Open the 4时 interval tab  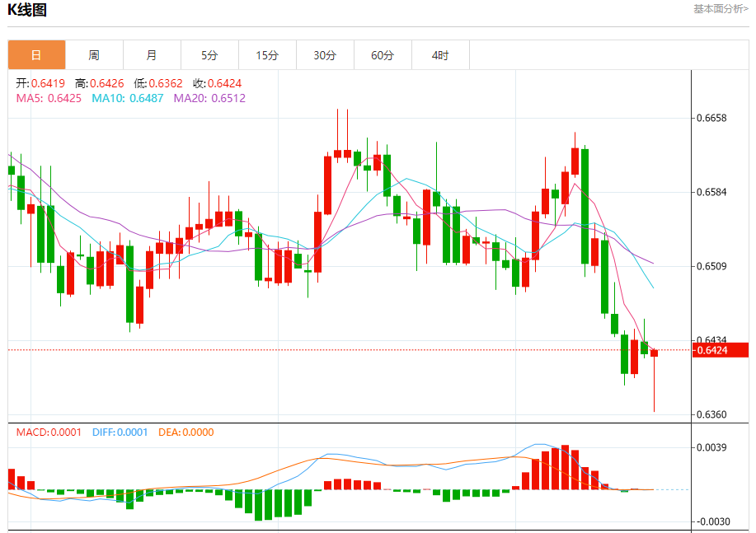440,55
